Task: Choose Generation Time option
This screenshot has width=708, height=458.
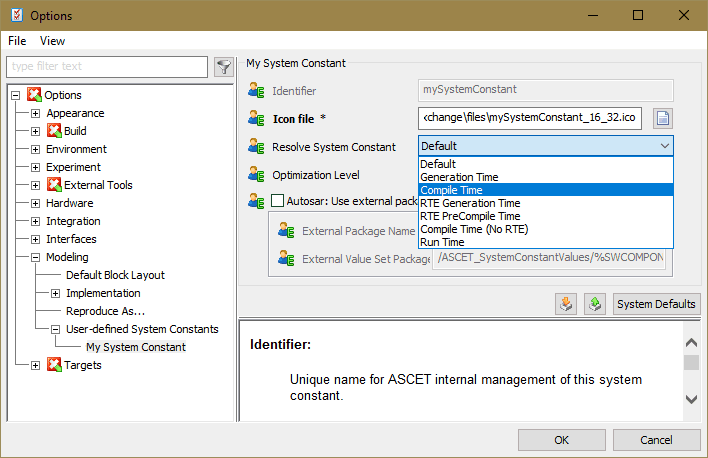Action: coord(546,177)
